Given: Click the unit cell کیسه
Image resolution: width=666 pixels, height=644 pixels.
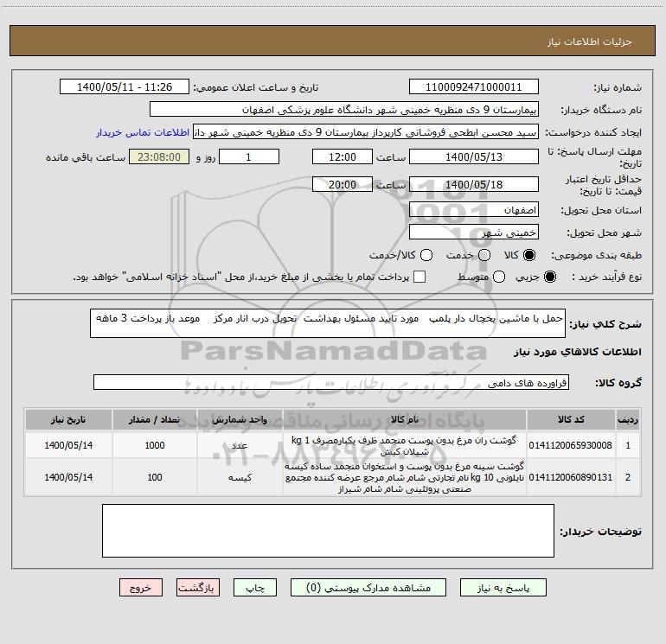Looking at the screenshot, I should [x=240, y=477].
